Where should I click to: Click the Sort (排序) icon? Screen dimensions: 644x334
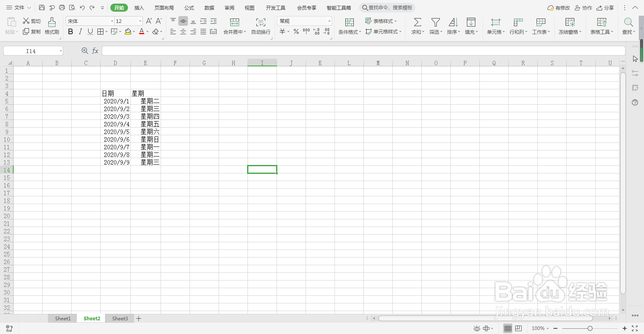pos(453,22)
